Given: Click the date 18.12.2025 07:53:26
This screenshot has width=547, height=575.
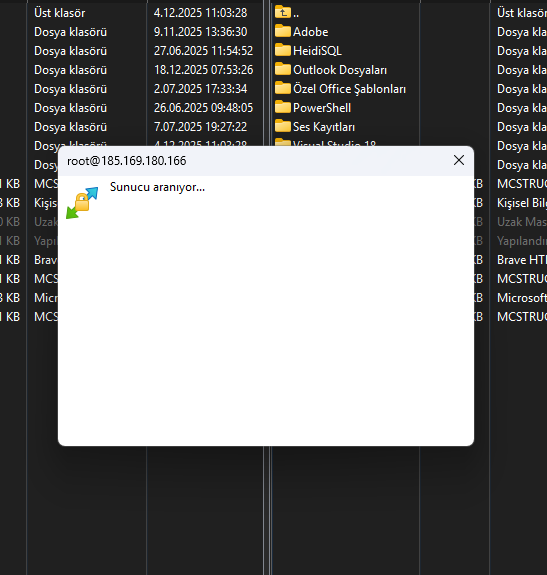Looking at the screenshot, I should tap(203, 70).
